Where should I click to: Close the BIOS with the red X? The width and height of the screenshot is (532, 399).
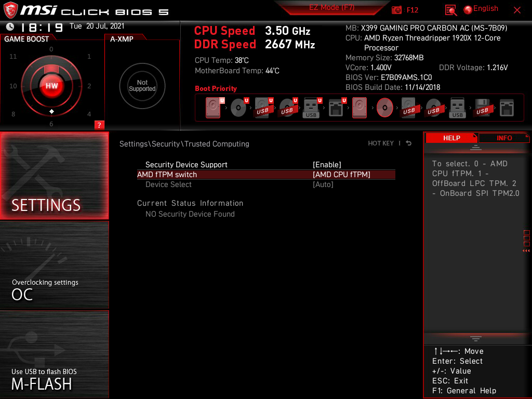[517, 10]
